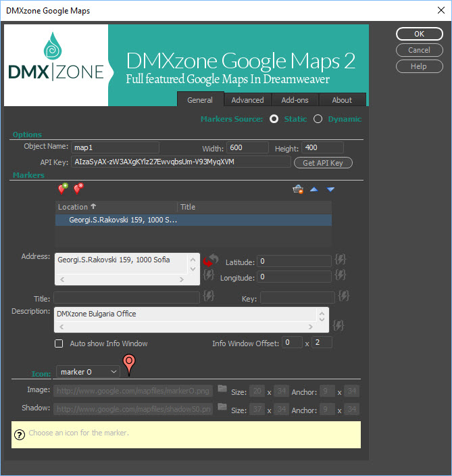Open the About tab

click(x=342, y=100)
